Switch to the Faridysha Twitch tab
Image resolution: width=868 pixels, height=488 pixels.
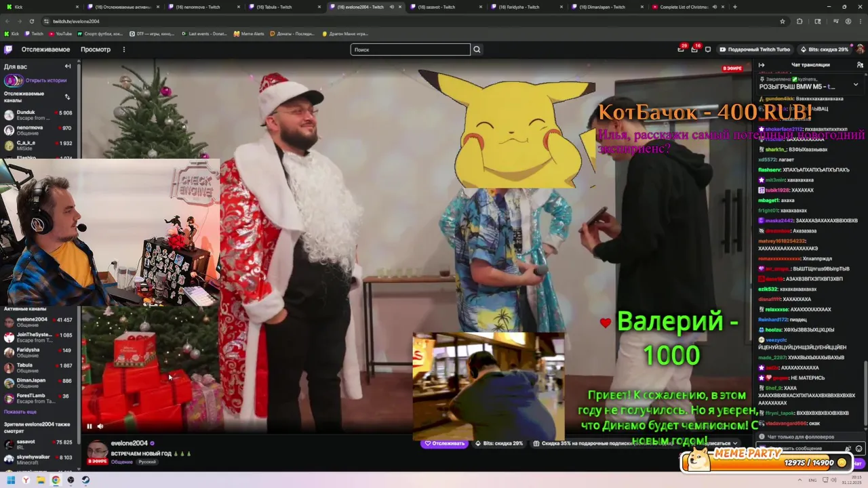526,7
